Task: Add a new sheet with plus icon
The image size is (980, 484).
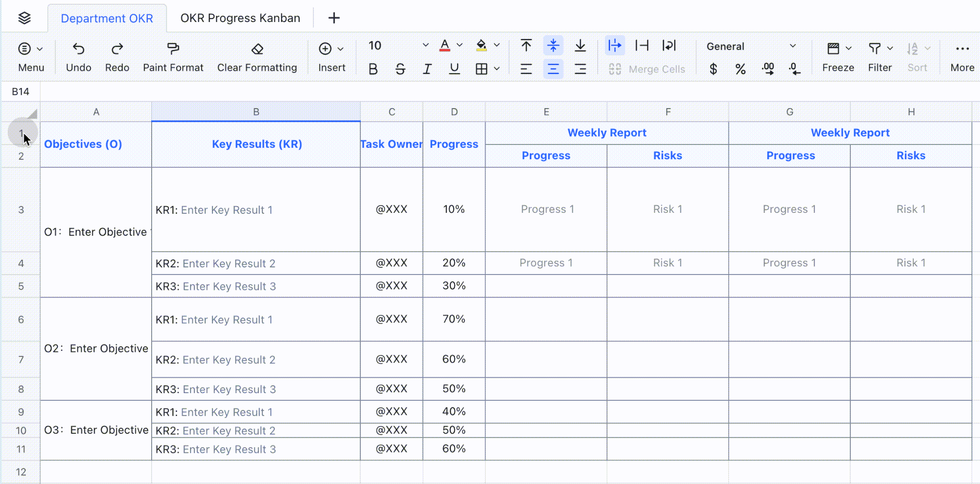Action: click(334, 18)
